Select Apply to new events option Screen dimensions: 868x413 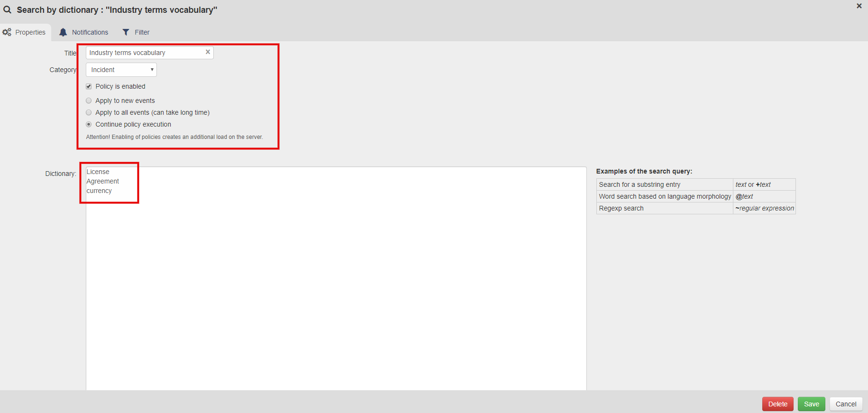click(x=89, y=101)
